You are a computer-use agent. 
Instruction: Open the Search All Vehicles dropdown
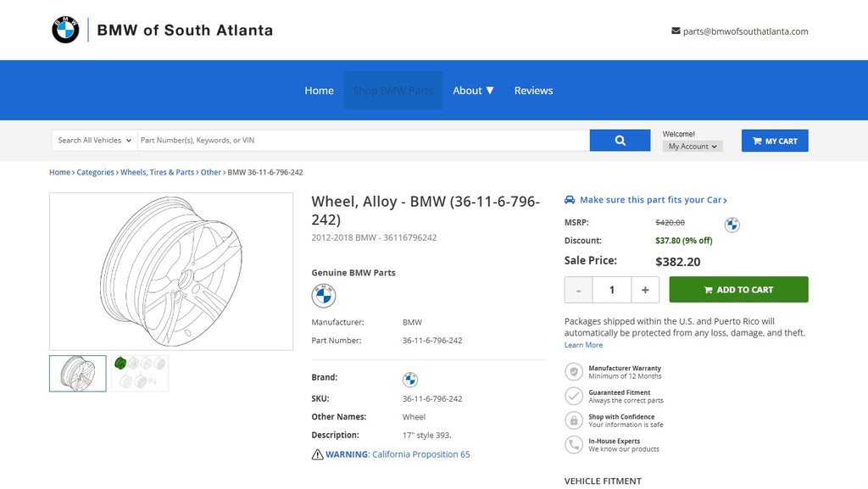[94, 141]
